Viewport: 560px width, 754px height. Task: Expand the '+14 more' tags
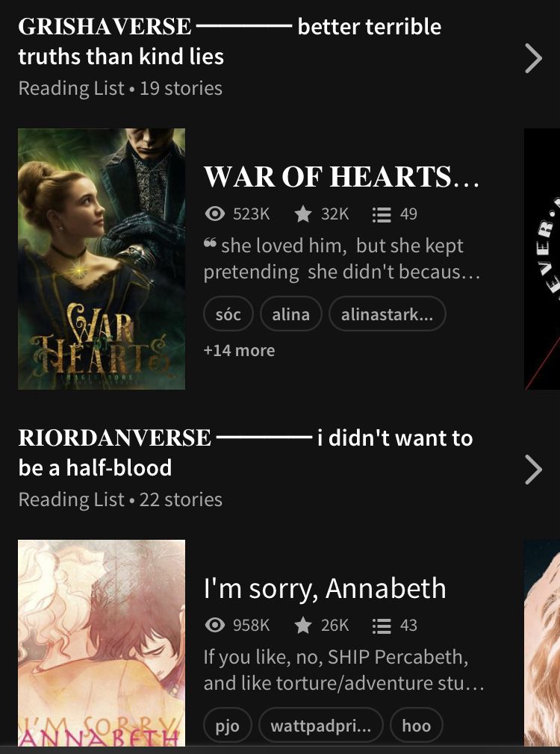click(239, 350)
